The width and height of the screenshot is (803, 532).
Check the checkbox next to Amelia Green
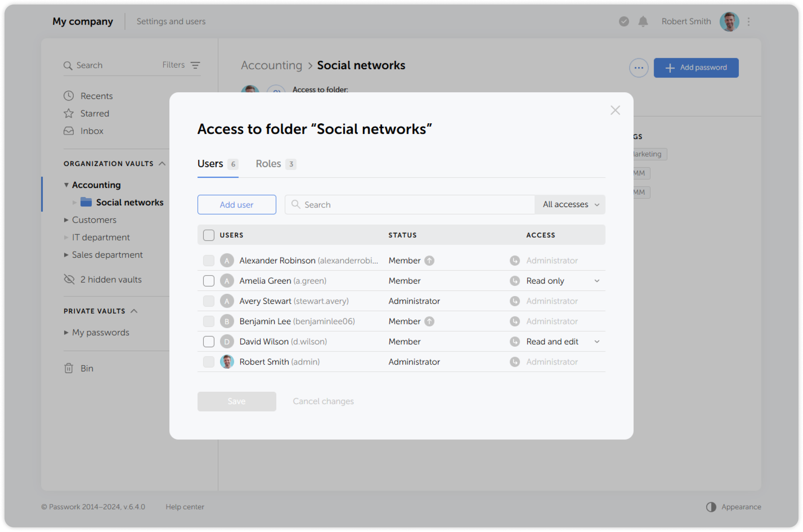pyautogui.click(x=208, y=281)
